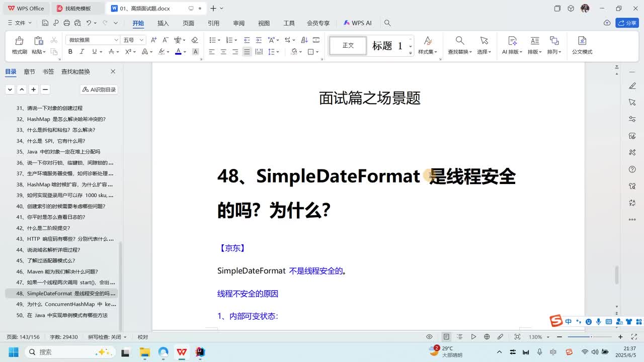The image size is (644, 362).
Task: Open the Windows Start menu
Action: click(14, 352)
